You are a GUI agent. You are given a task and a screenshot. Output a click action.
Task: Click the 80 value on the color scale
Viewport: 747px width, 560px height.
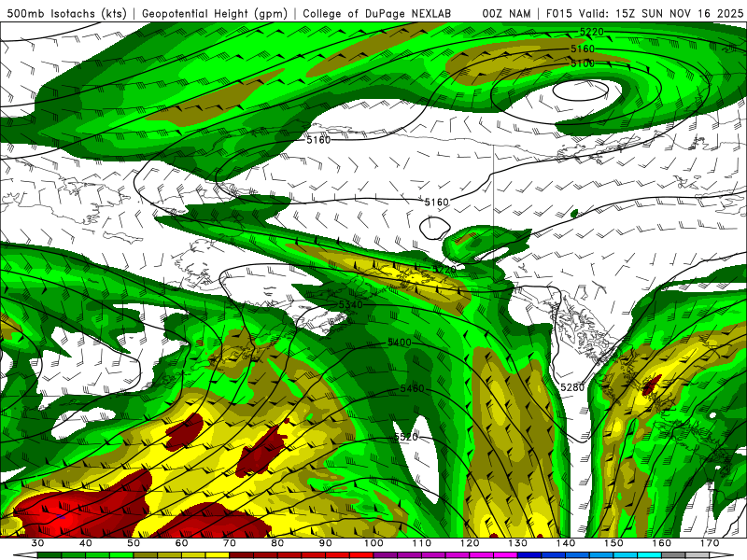[277, 543]
